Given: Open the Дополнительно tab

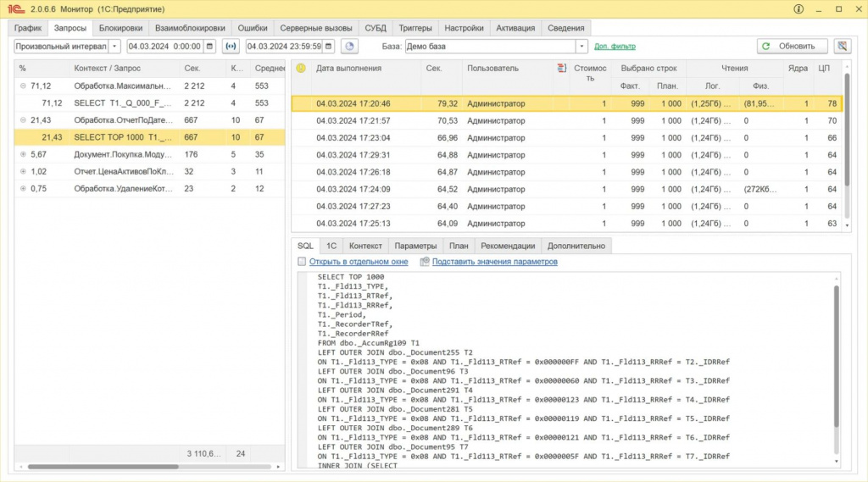Looking at the screenshot, I should pos(576,247).
